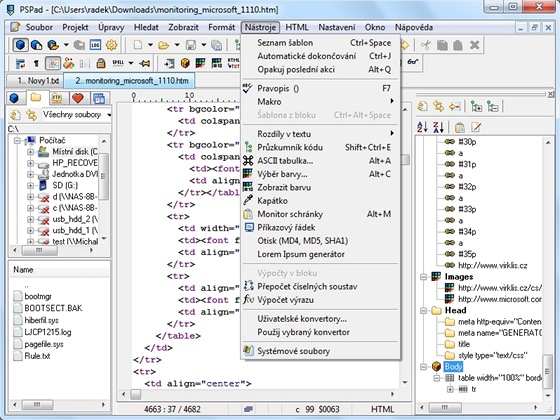Viewport: 560px width, 420px height.
Task: Open the dropdown arrow beside save icon
Action: [x=204, y=45]
